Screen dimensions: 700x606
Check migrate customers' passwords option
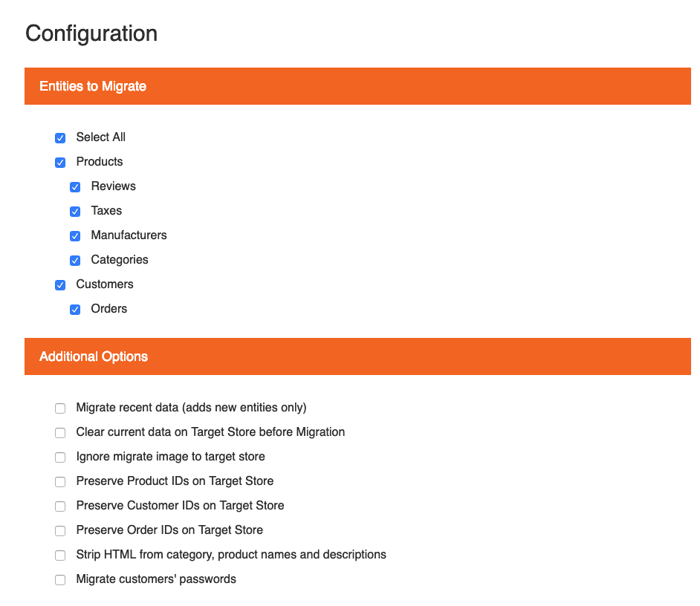click(59, 580)
